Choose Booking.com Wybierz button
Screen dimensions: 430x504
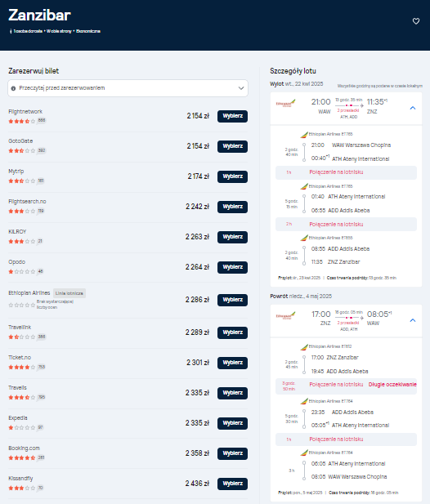point(232,453)
